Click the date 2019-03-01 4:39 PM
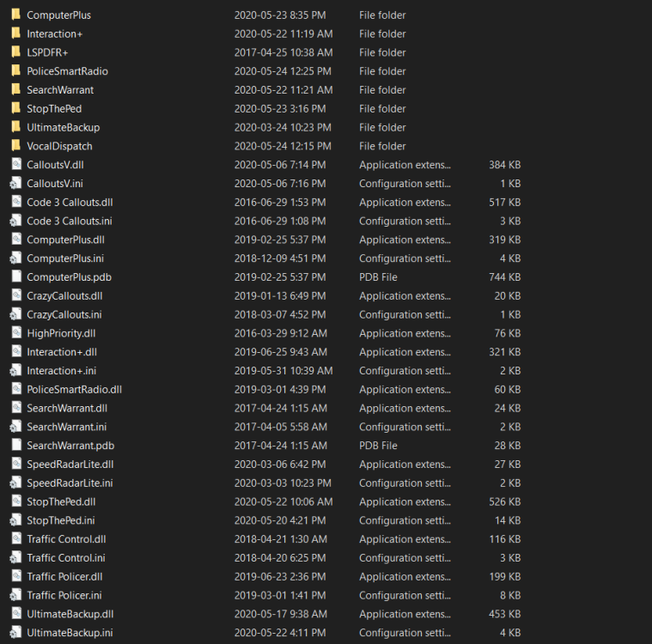Screen dimensions: 652x644 click(x=280, y=389)
